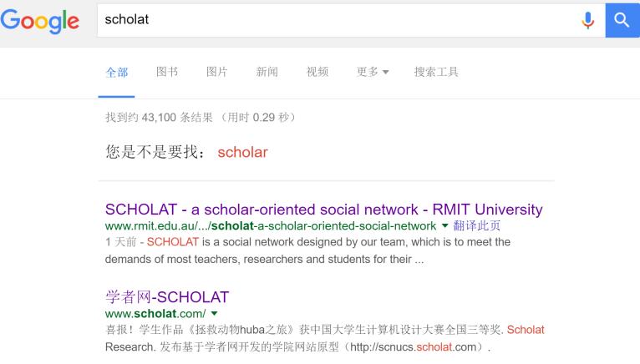Click the Google logo
The width and height of the screenshot is (640, 364).
tap(40, 20)
